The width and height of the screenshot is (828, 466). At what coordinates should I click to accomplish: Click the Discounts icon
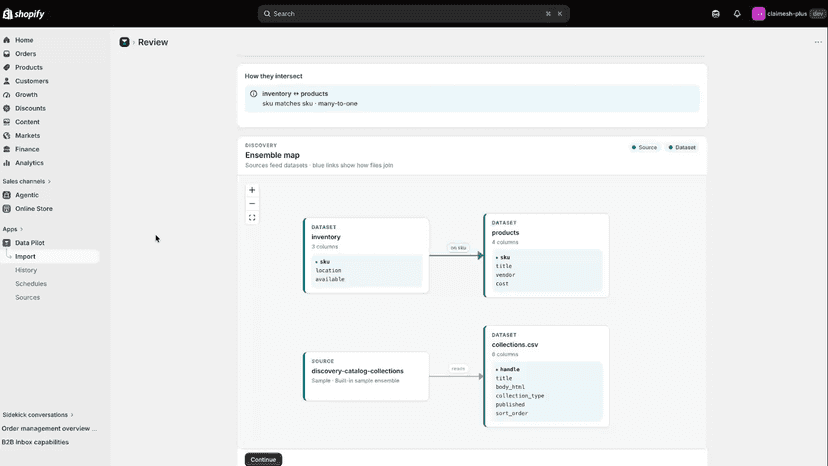6,108
